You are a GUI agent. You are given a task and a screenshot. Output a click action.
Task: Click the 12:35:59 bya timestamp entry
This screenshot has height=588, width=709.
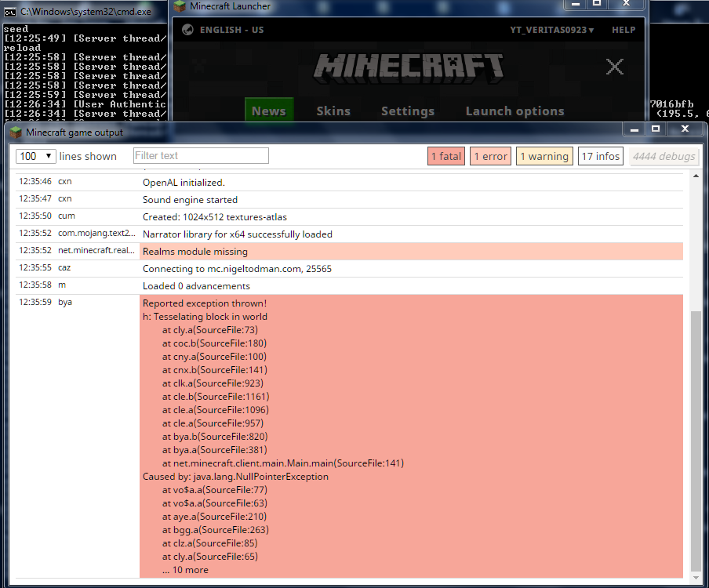[x=45, y=302]
